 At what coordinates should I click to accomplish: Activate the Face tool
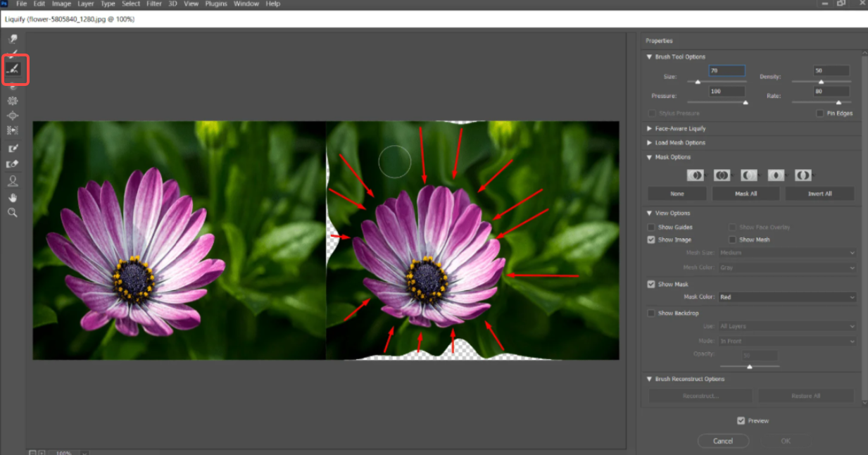coord(13,181)
